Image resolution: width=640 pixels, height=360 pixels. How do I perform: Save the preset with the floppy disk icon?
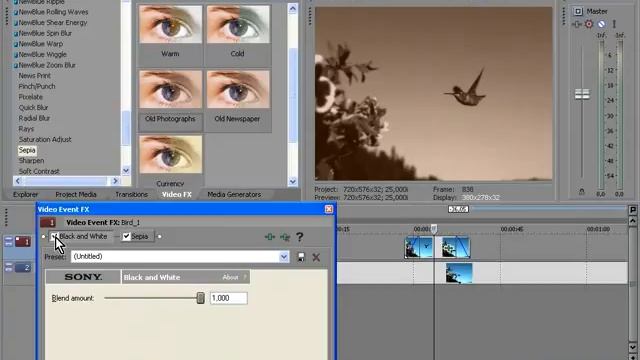pos(301,257)
